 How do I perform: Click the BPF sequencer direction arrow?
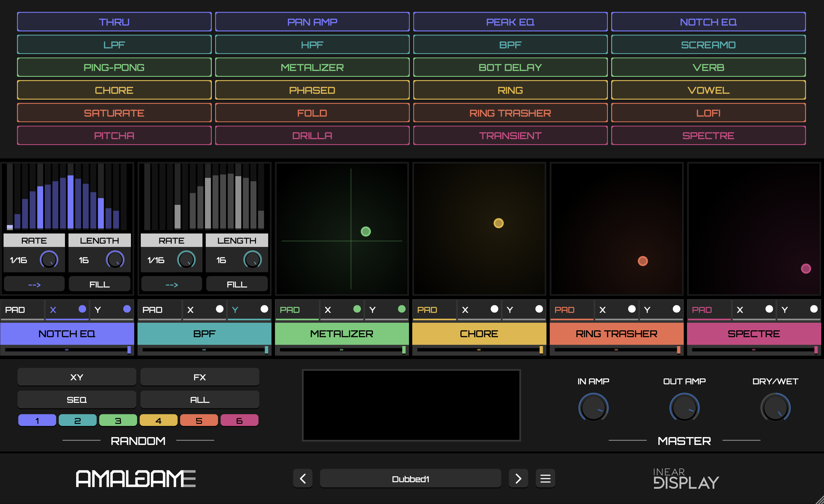pos(171,284)
